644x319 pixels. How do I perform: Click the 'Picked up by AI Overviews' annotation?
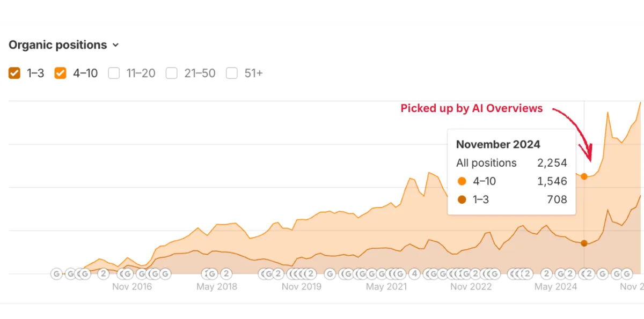tap(472, 108)
